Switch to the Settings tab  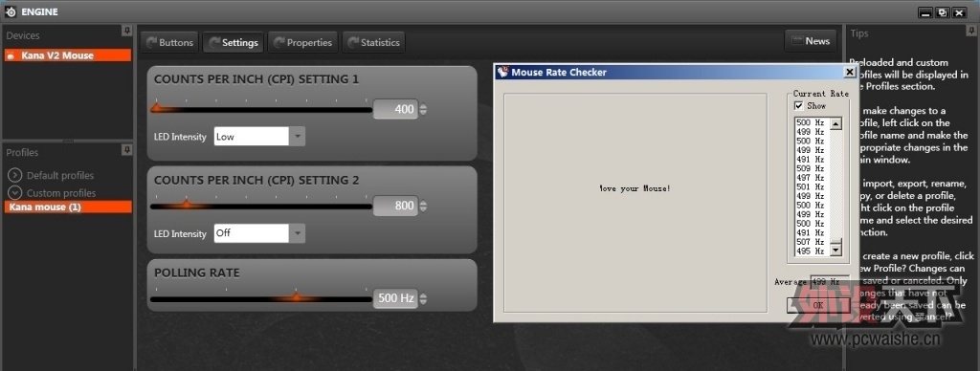(x=234, y=42)
